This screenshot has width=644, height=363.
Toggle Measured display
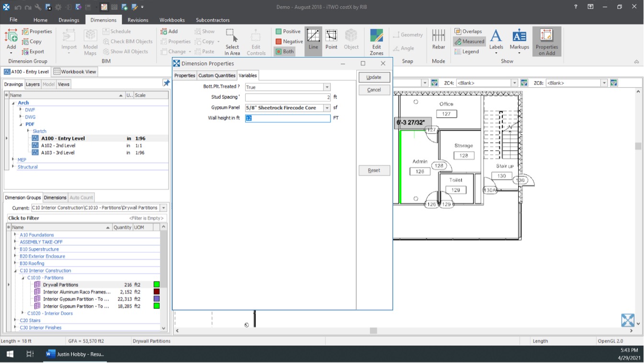tap(469, 42)
